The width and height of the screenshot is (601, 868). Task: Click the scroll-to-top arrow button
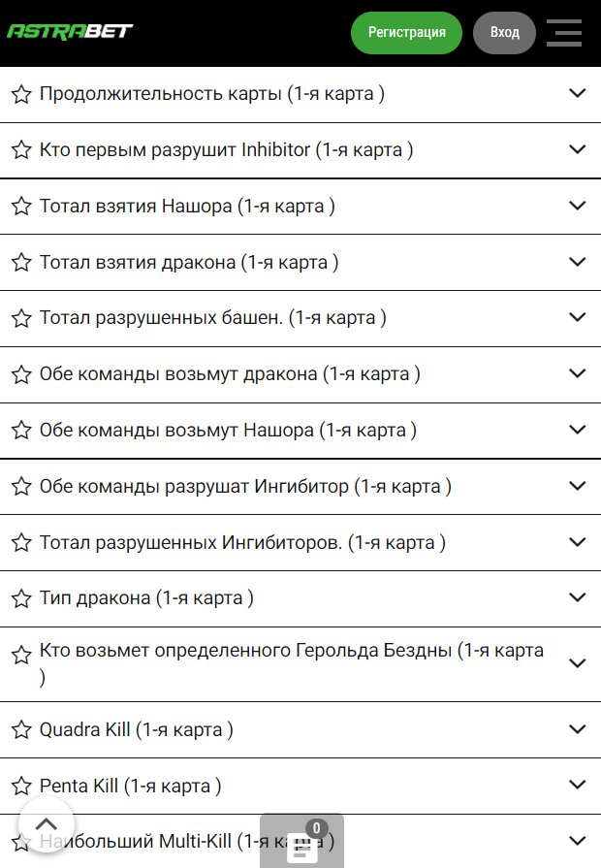(46, 824)
